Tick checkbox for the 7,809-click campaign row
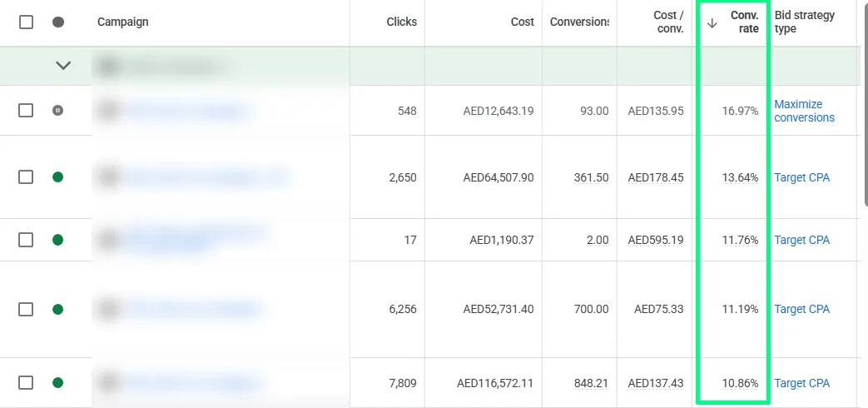Viewport: 868px width, 408px height. pyautogui.click(x=26, y=382)
